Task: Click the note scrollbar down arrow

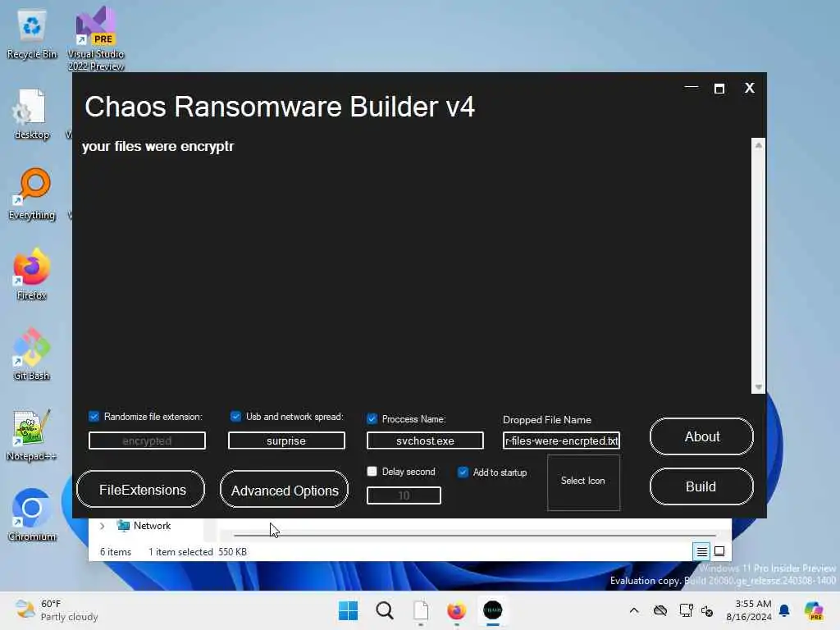Action: (759, 387)
